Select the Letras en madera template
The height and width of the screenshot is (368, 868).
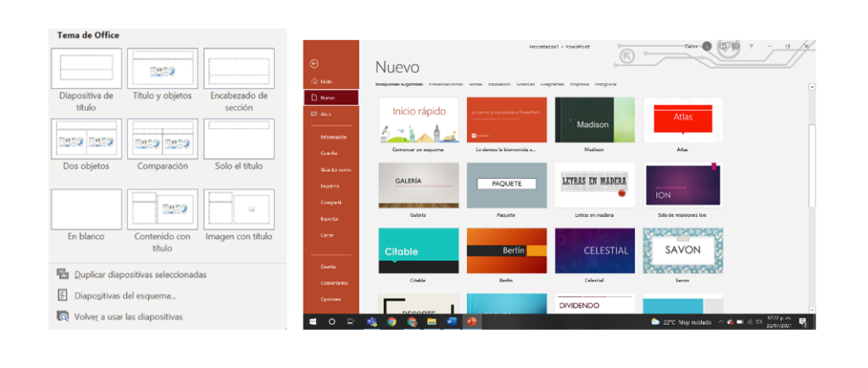[x=595, y=186]
